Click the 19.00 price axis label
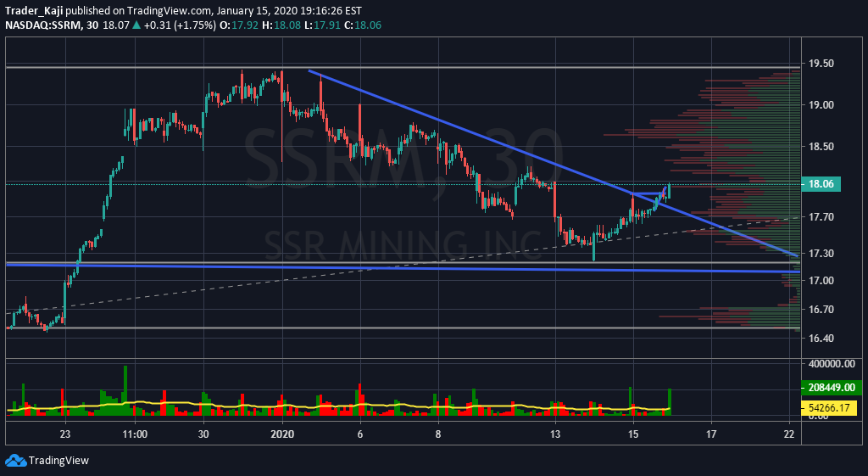Viewport: 868px width, 476px height. 821,105
